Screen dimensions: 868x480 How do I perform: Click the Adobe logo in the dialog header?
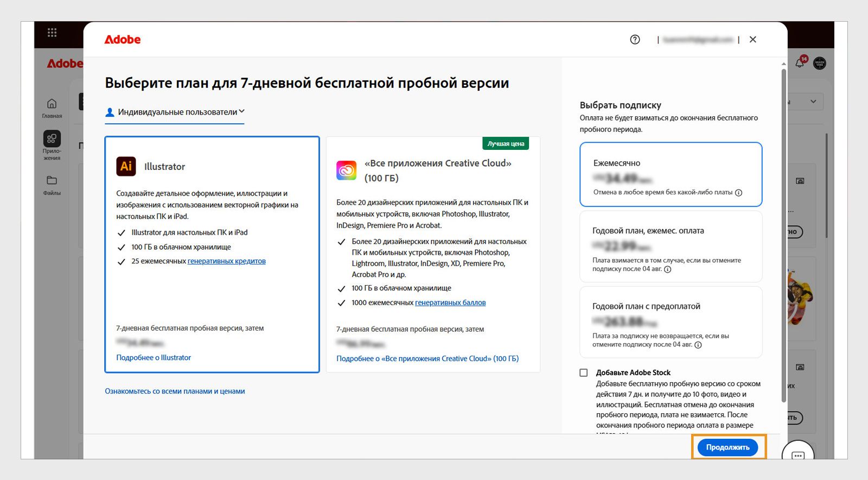pyautogui.click(x=123, y=40)
